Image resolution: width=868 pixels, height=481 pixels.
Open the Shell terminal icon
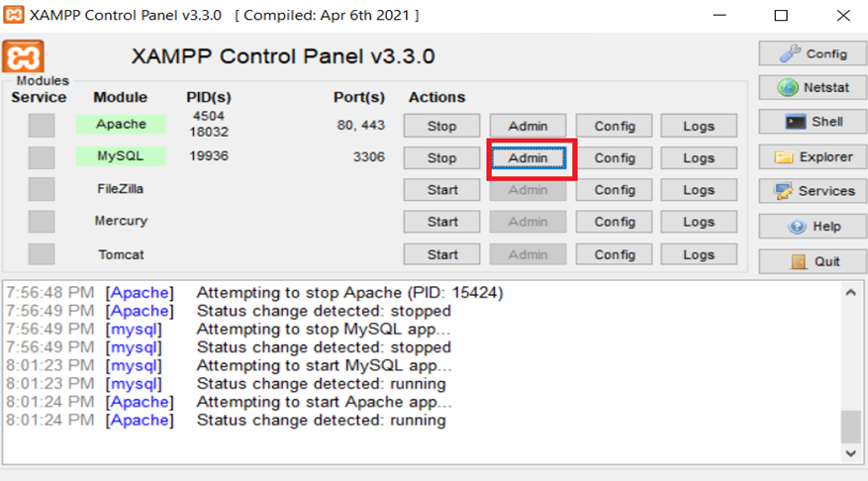796,121
